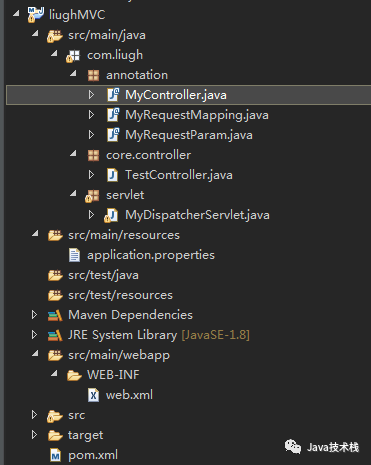Click the web.xml file icon
The width and height of the screenshot is (371, 465).
click(93, 395)
